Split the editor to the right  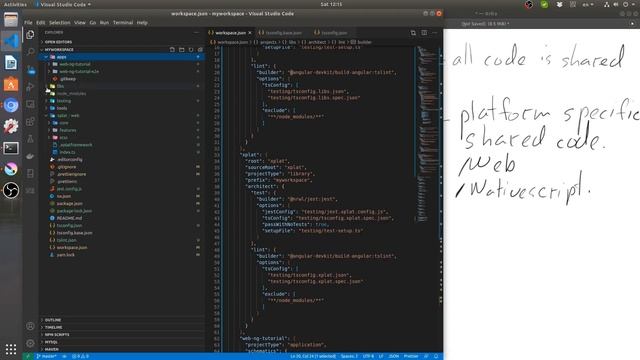(424, 33)
